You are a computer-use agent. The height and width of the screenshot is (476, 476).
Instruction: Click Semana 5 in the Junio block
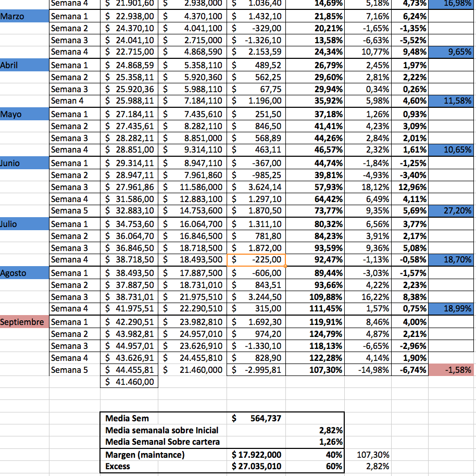coord(74,211)
